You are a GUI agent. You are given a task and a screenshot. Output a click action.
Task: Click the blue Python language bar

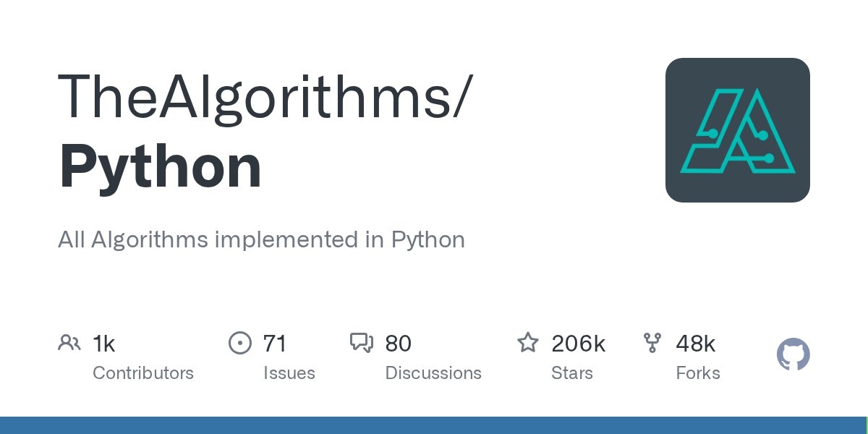tap(433, 425)
